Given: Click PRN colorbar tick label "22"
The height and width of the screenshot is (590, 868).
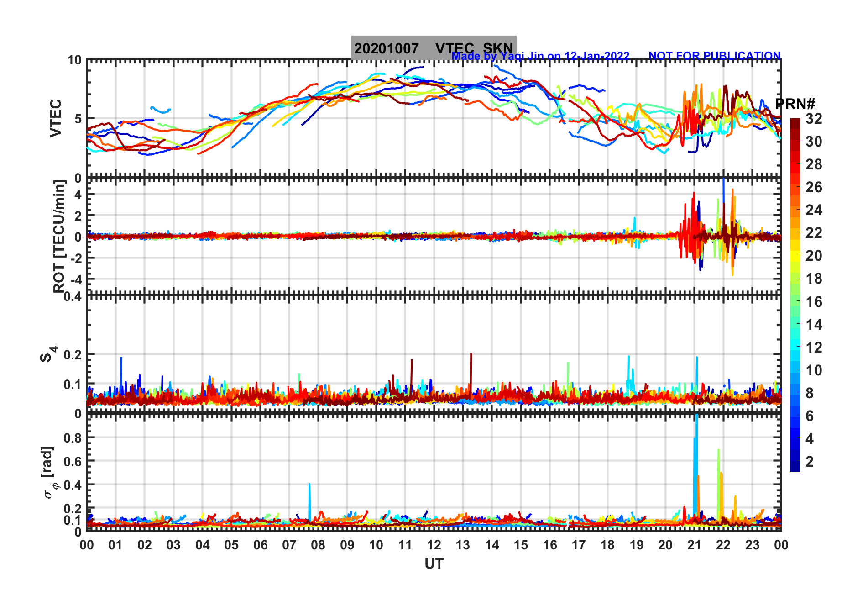Looking at the screenshot, I should pos(814,233).
